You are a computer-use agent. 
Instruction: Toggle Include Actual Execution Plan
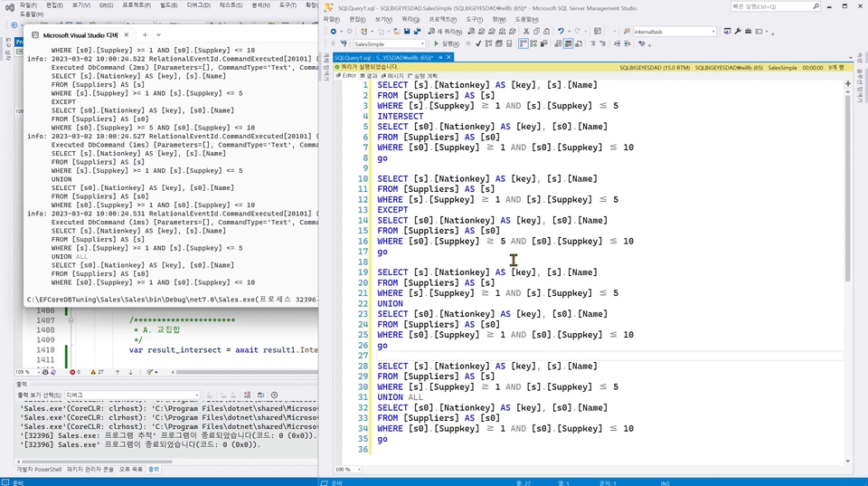click(524, 43)
